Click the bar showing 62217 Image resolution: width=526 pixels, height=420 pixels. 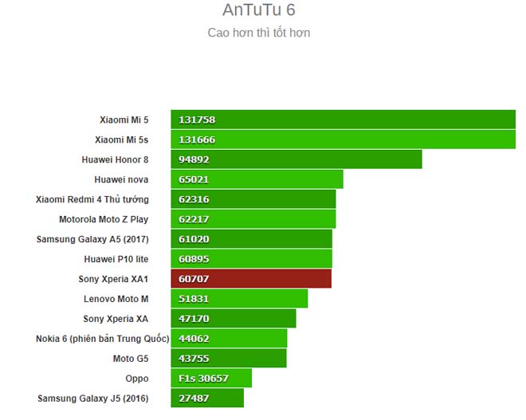(x=253, y=219)
